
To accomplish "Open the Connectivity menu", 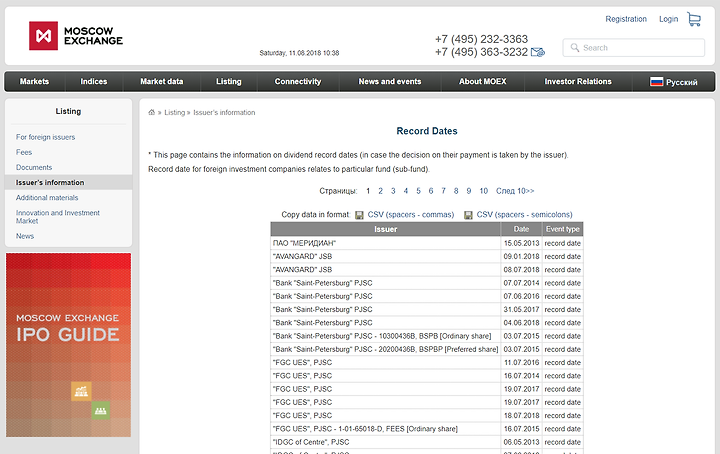I will coord(298,82).
